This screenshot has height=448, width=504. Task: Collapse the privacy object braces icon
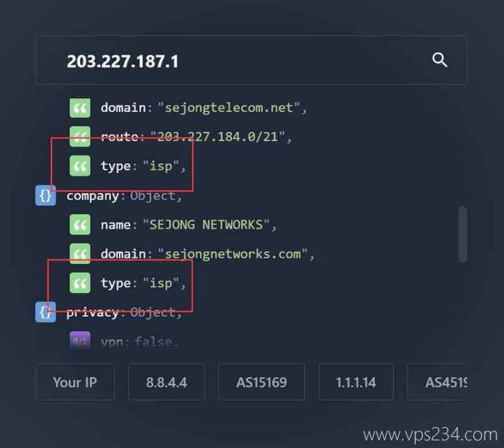(45, 312)
